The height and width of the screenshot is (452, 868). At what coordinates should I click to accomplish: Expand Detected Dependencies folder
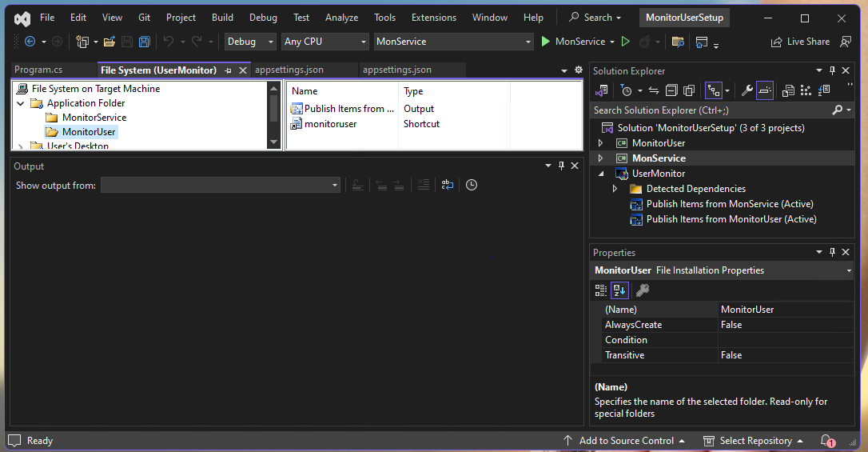click(615, 189)
